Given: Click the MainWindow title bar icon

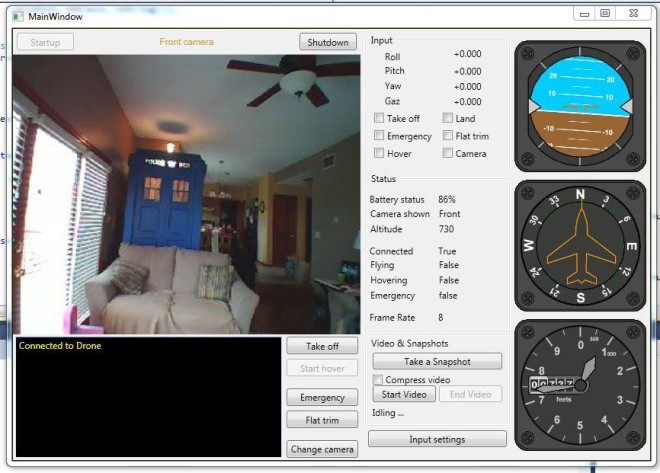Looking at the screenshot, I should 18,17.
